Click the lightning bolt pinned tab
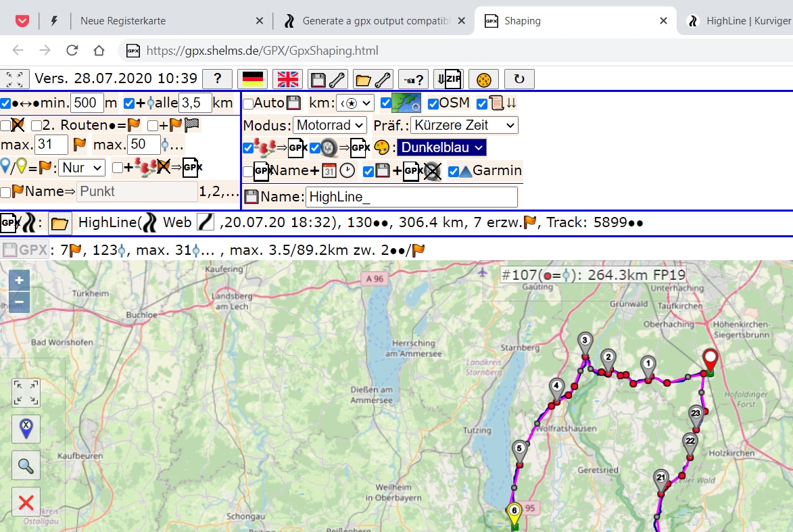Viewport: 793px width, 532px height. [x=54, y=21]
